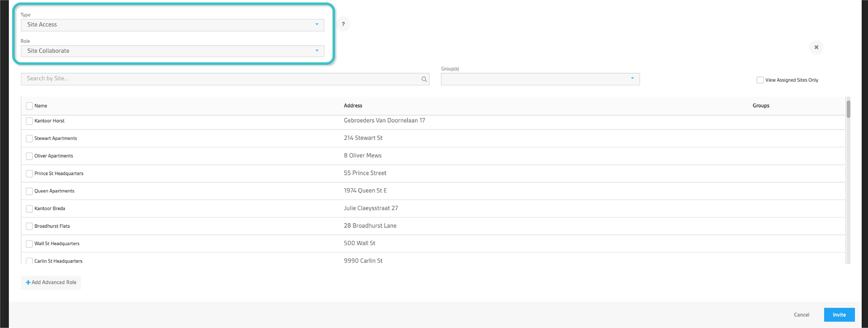This screenshot has height=328, width=868.
Task: Click address 500 Wall St
Action: pyautogui.click(x=359, y=243)
